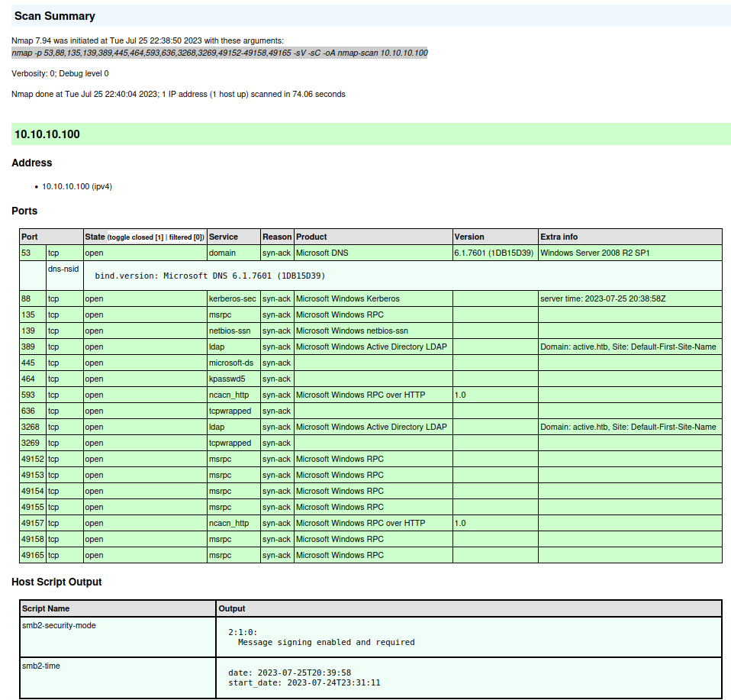The width and height of the screenshot is (731, 700).
Task: Click the Scan Summary heading
Action: tap(55, 16)
